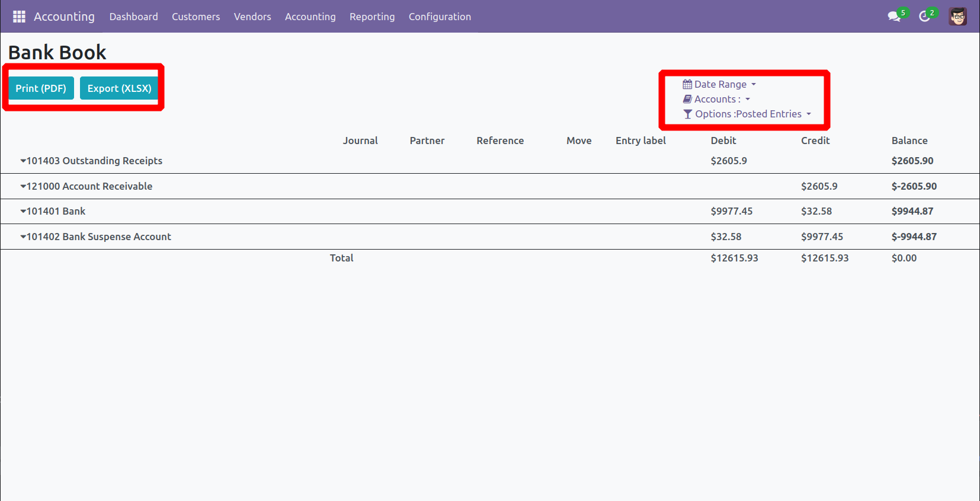Image resolution: width=980 pixels, height=501 pixels.
Task: Open the Configuration menu
Action: tap(440, 17)
